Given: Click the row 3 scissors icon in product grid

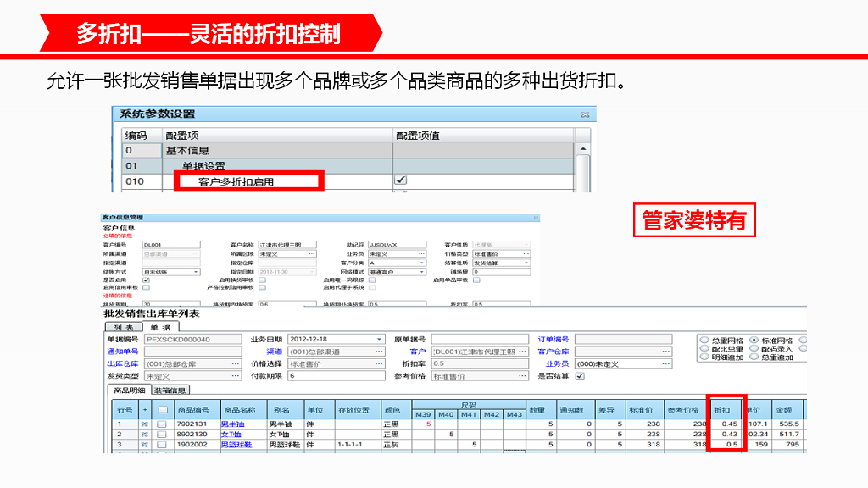Looking at the screenshot, I should pyautogui.click(x=144, y=444).
